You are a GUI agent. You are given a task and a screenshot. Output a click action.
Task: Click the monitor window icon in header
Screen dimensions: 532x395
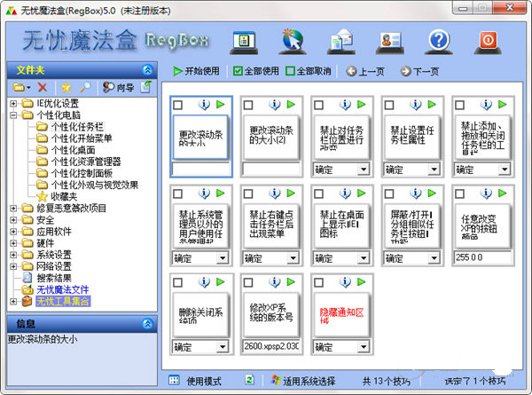tap(244, 42)
